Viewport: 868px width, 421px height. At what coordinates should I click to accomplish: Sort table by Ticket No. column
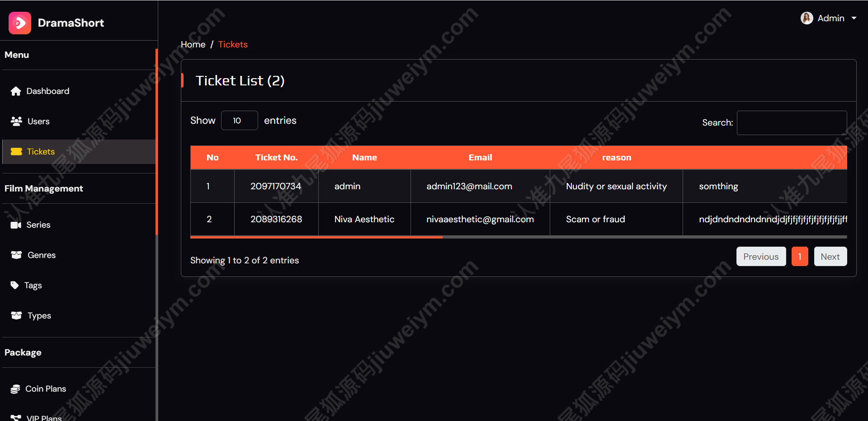tap(276, 158)
